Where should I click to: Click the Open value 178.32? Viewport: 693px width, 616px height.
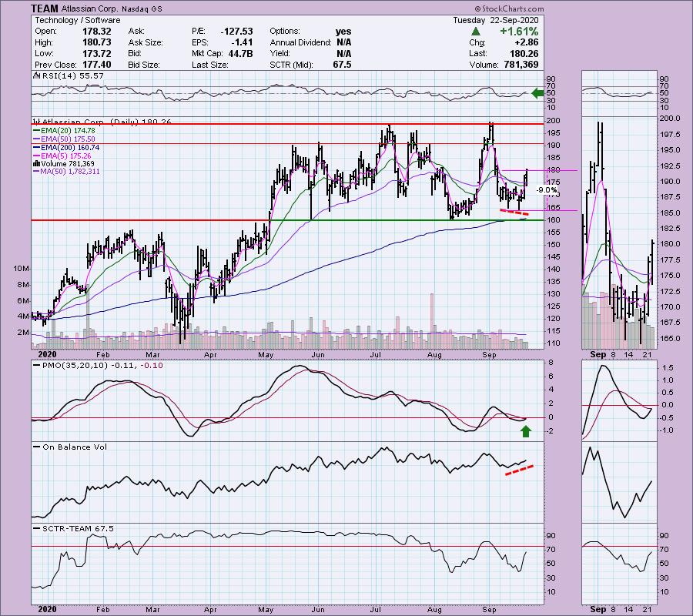click(x=96, y=32)
